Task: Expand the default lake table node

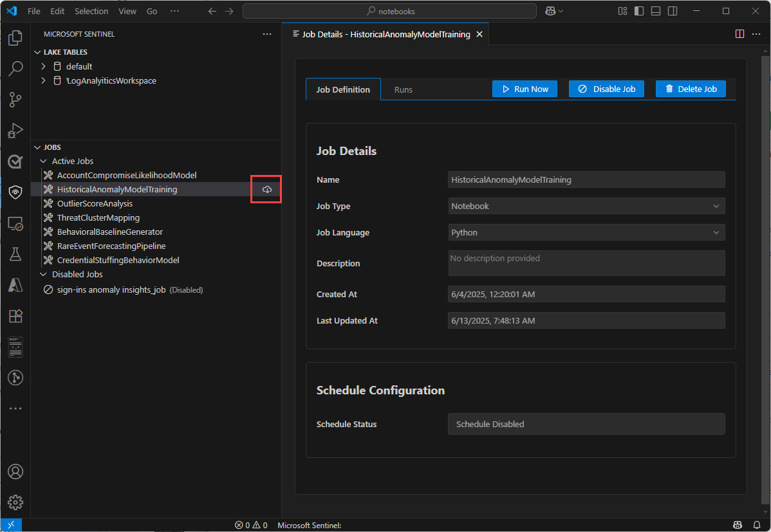Action: point(43,66)
